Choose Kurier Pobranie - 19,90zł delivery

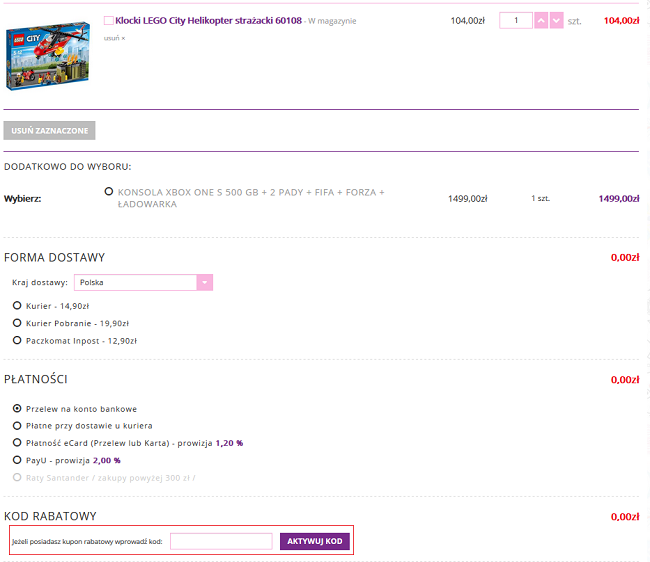[x=17, y=323]
